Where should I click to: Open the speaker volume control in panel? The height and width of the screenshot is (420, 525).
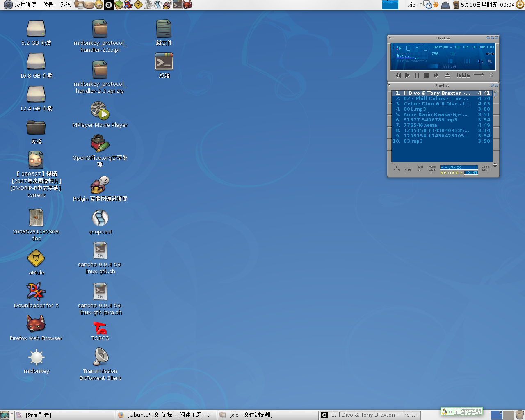point(456,5)
